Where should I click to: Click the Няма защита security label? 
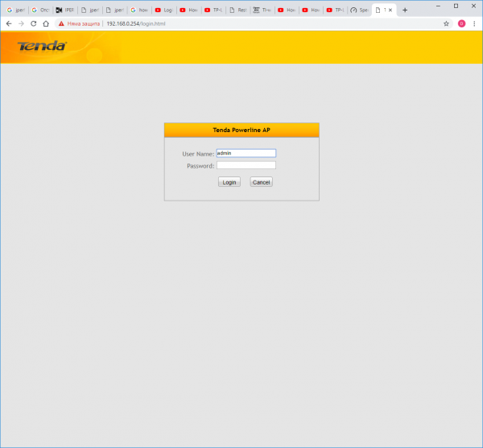click(84, 23)
